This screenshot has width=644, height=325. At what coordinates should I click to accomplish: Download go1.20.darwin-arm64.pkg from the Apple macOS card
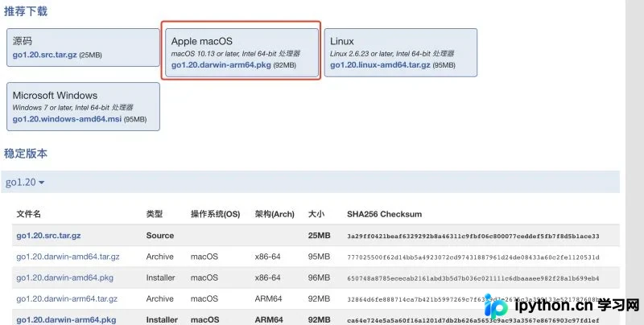point(221,65)
